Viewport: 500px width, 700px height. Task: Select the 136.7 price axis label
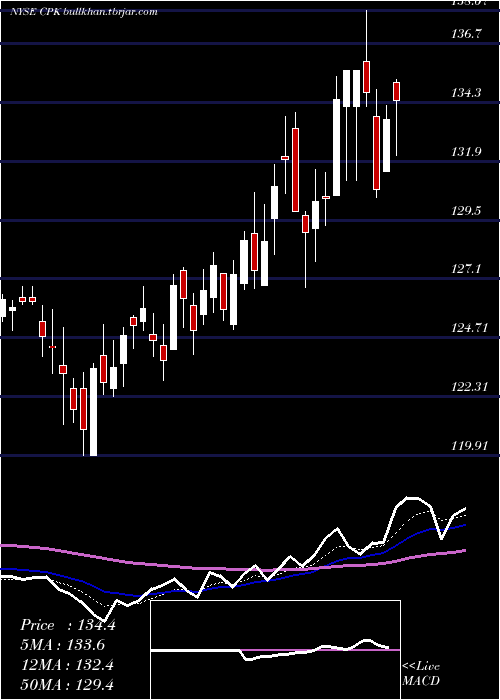[467, 34]
